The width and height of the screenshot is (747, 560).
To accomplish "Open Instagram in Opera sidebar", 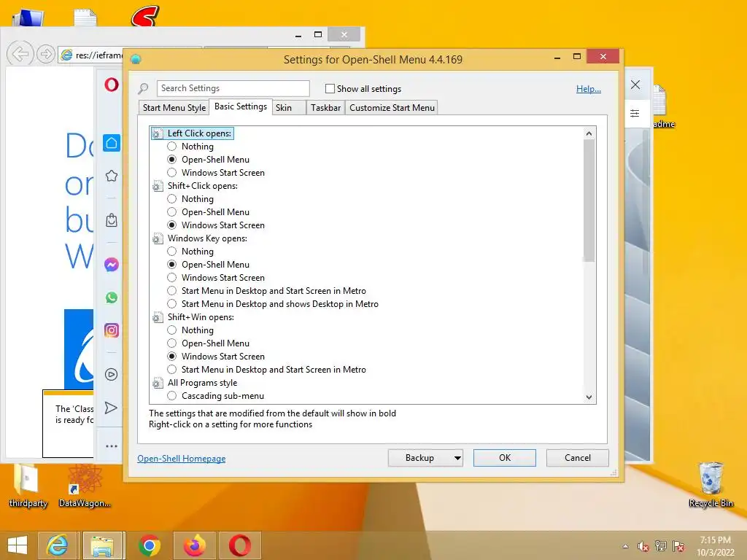I will point(112,330).
